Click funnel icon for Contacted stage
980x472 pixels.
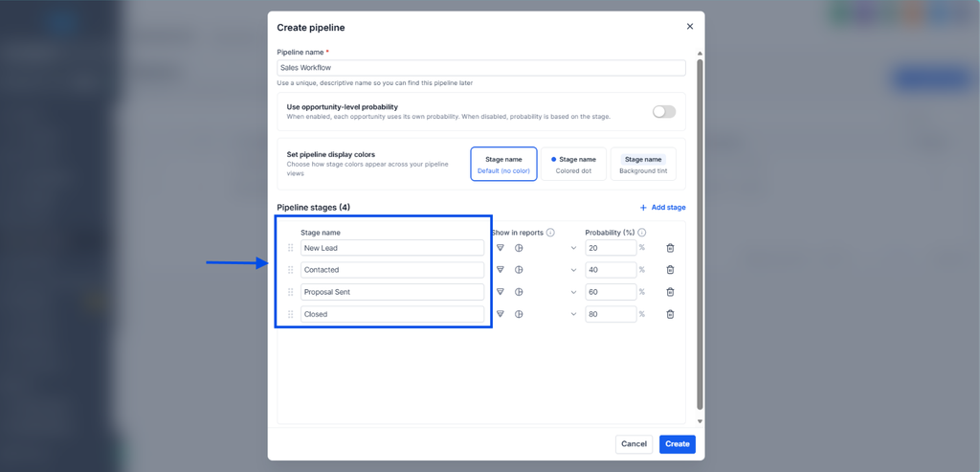(x=500, y=269)
